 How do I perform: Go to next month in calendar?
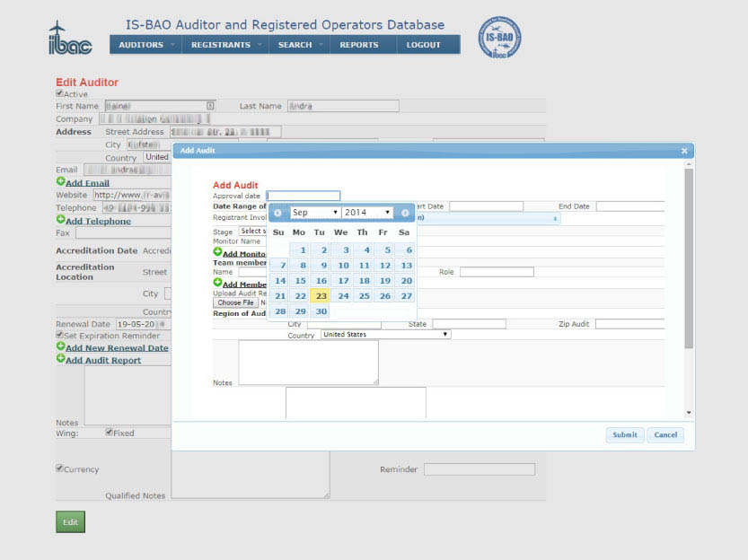pyautogui.click(x=404, y=213)
